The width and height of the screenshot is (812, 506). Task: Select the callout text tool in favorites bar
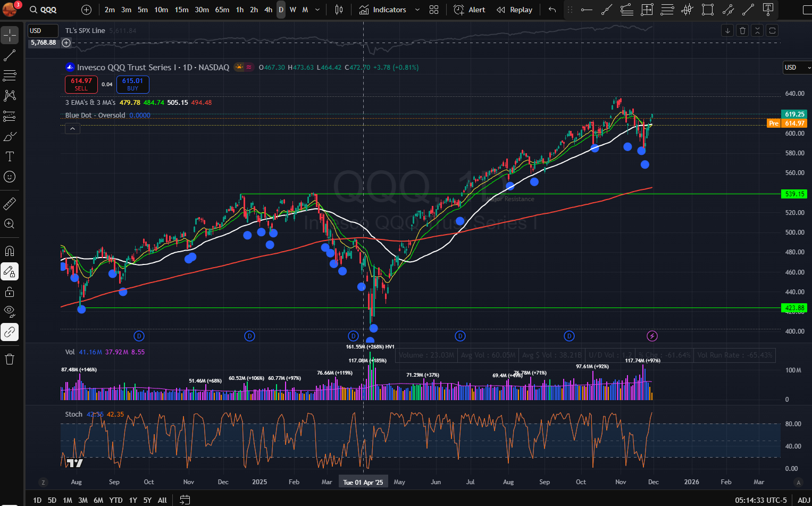pos(768,10)
